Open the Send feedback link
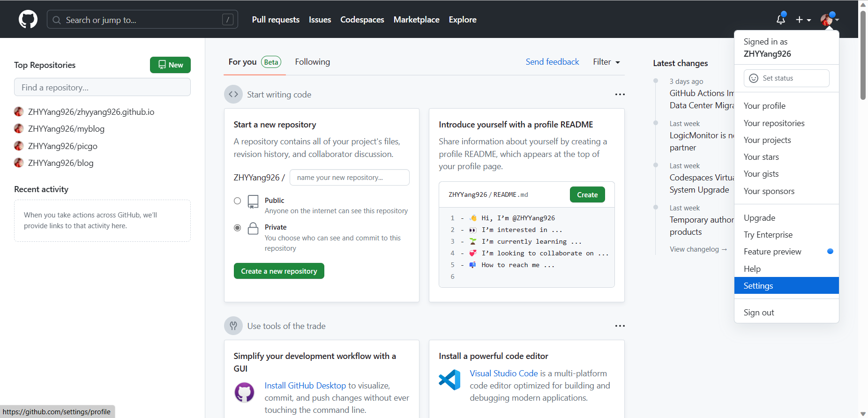Image resolution: width=868 pixels, height=418 pixels. (552, 62)
